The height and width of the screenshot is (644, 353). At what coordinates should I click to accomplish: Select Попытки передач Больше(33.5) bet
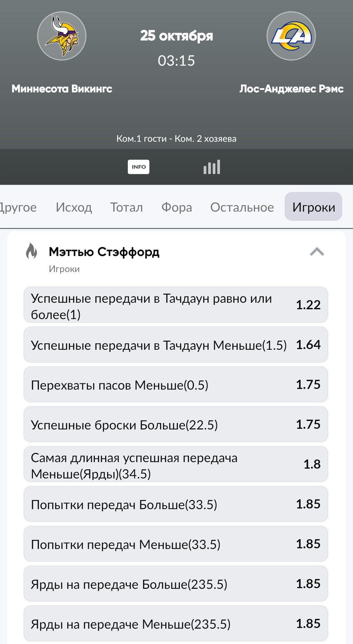pos(176,504)
